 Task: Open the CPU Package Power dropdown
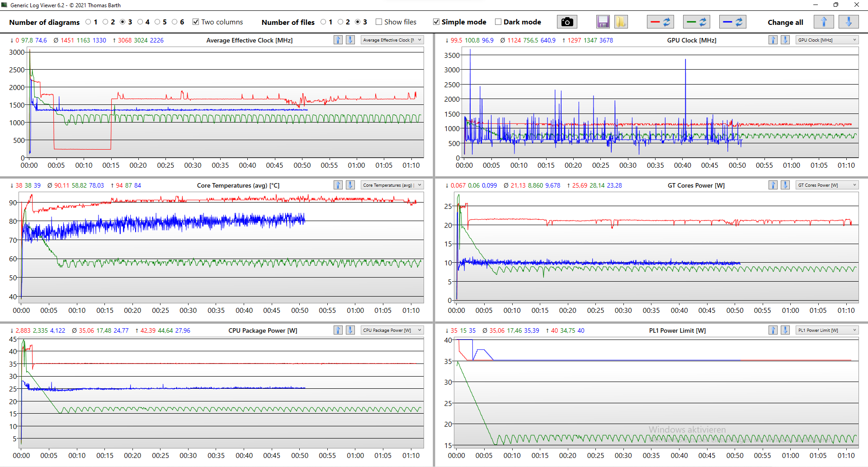pyautogui.click(x=392, y=330)
